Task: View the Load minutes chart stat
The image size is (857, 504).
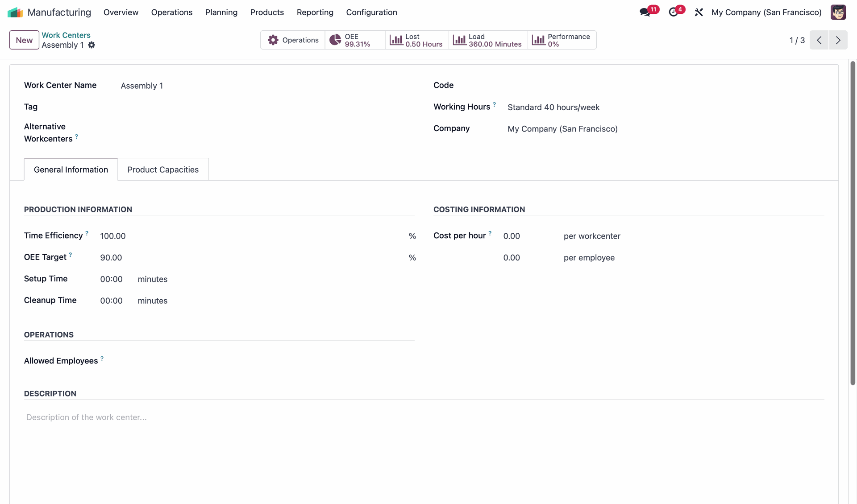Action: click(487, 40)
